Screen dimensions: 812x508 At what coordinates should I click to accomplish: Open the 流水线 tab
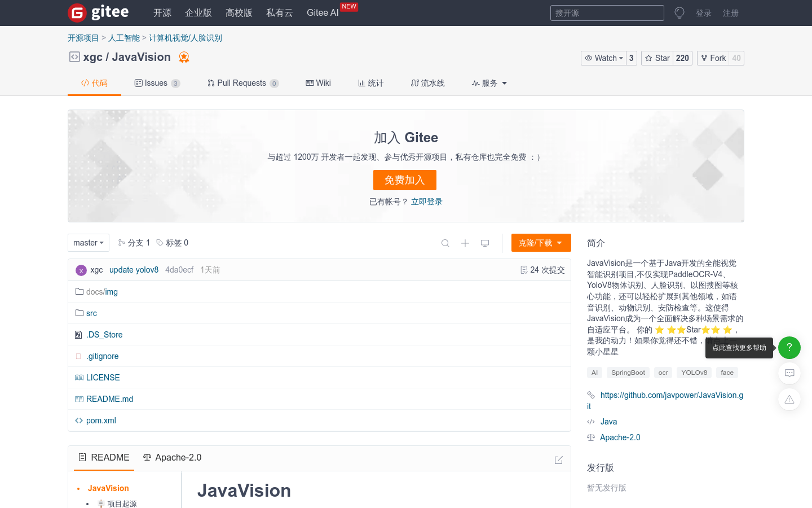[x=428, y=83]
